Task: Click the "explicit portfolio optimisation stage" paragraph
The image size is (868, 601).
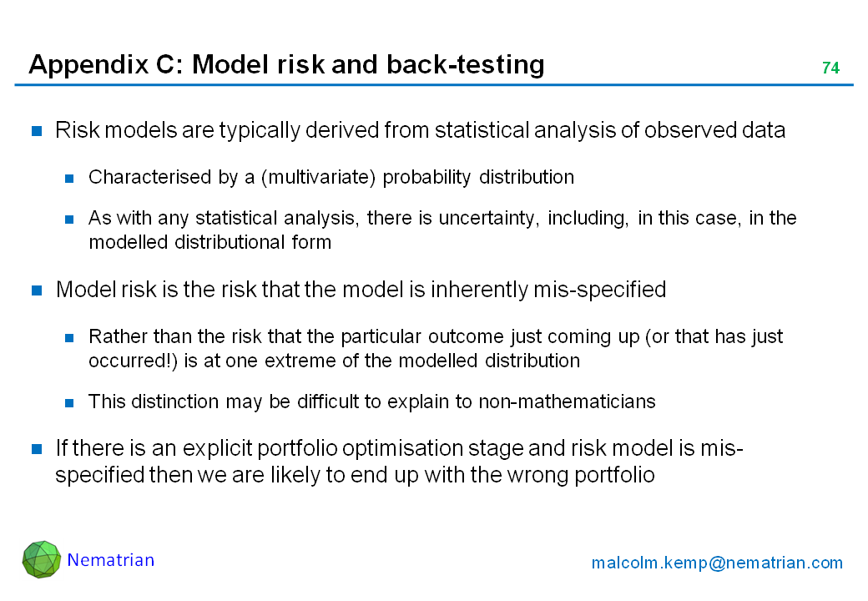Action: tap(399, 462)
